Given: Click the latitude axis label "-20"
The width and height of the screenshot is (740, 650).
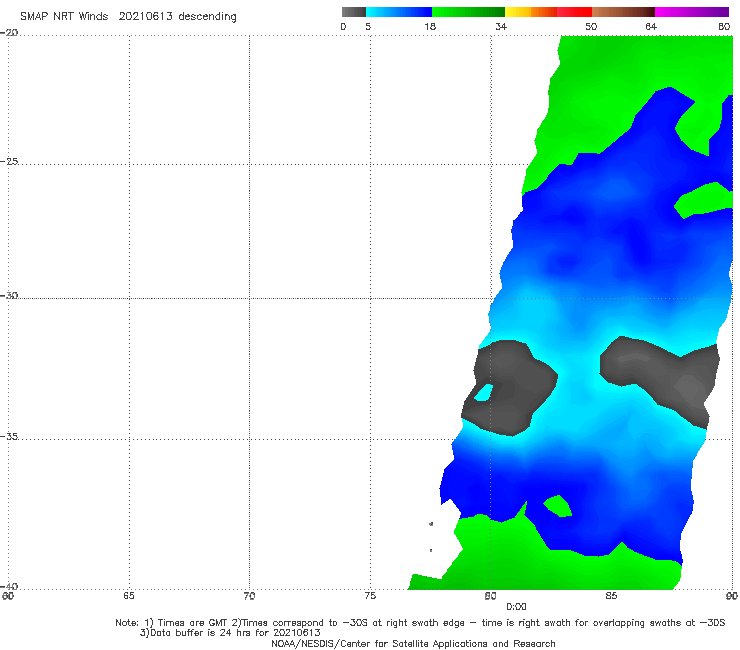Looking at the screenshot, I should pos(9,33).
